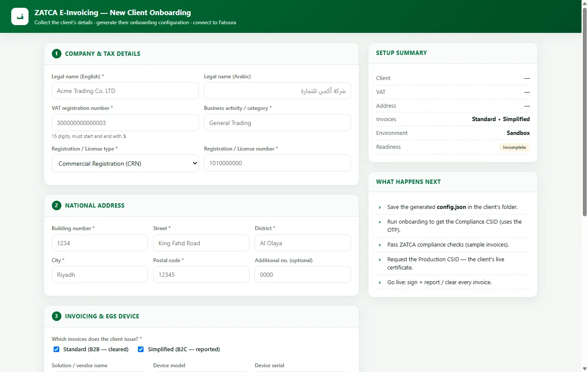Click the Sandbox environment value

pyautogui.click(x=518, y=133)
